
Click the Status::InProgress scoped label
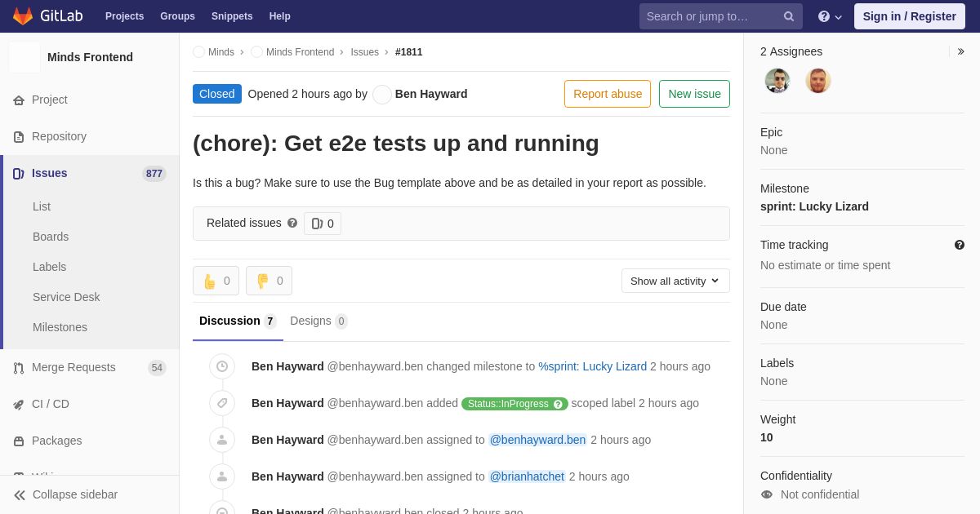pyautogui.click(x=514, y=404)
